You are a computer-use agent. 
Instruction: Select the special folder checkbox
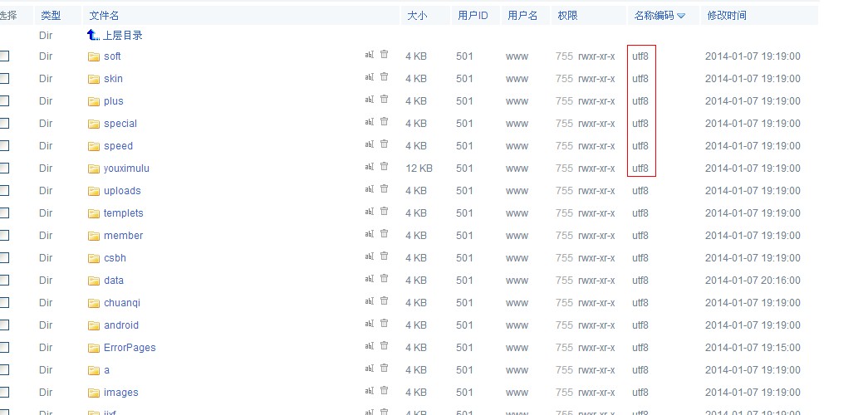coord(4,123)
